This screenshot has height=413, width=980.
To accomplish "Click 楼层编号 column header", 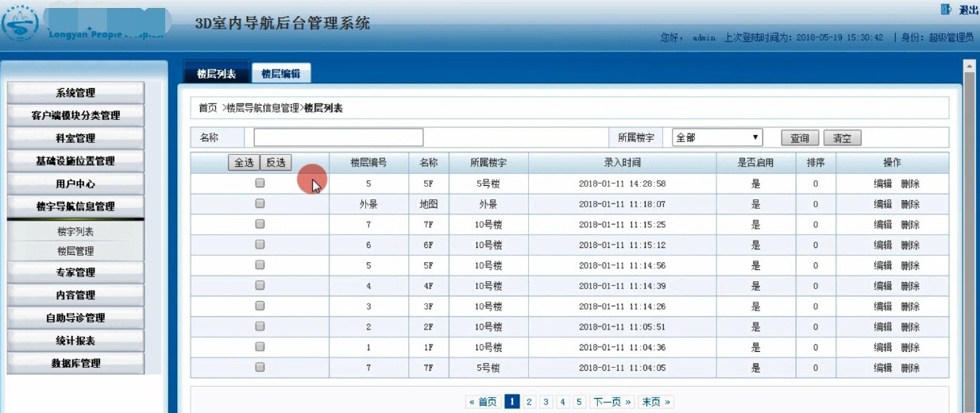I will coord(368,163).
